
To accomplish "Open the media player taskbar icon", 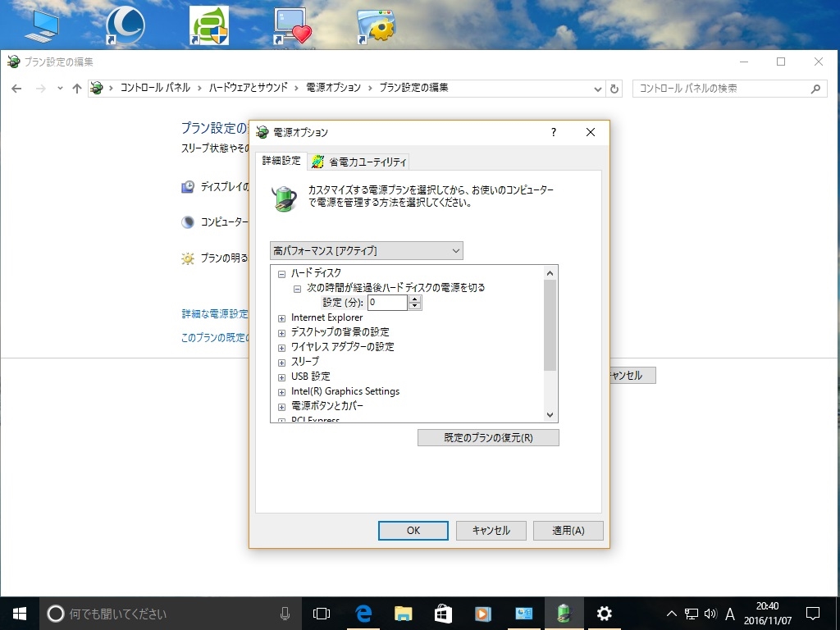I will (x=483, y=614).
